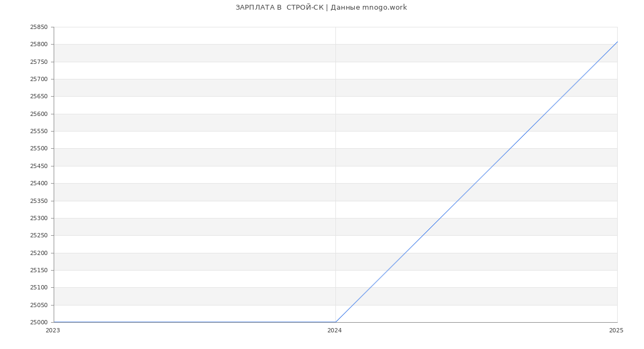Click the 25050 y-axis label
644x349 pixels.
coord(39,306)
